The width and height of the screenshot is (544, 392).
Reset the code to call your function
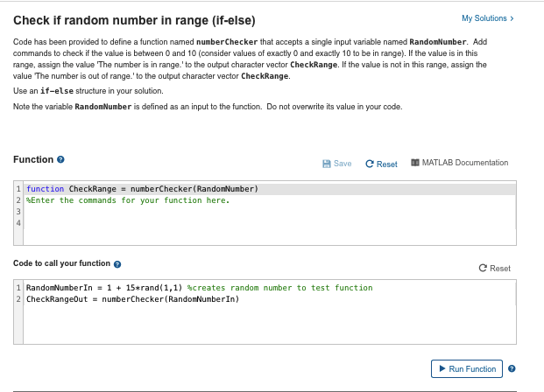[x=494, y=269]
